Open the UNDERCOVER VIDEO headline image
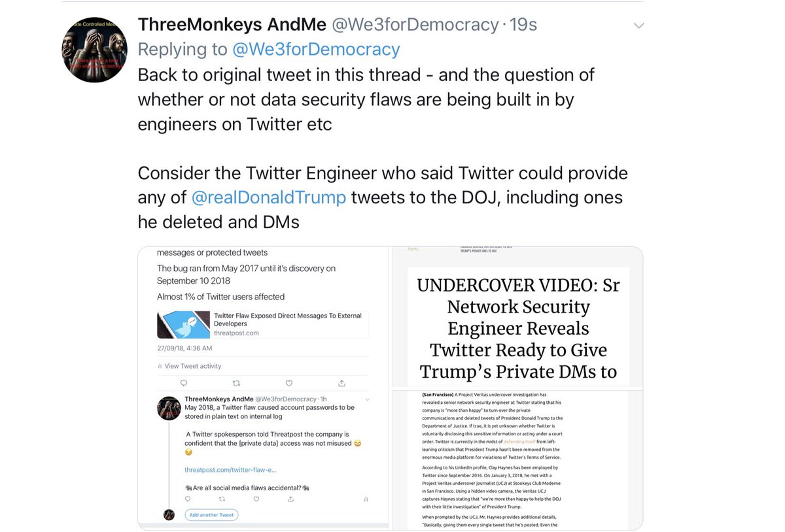 coord(517,316)
